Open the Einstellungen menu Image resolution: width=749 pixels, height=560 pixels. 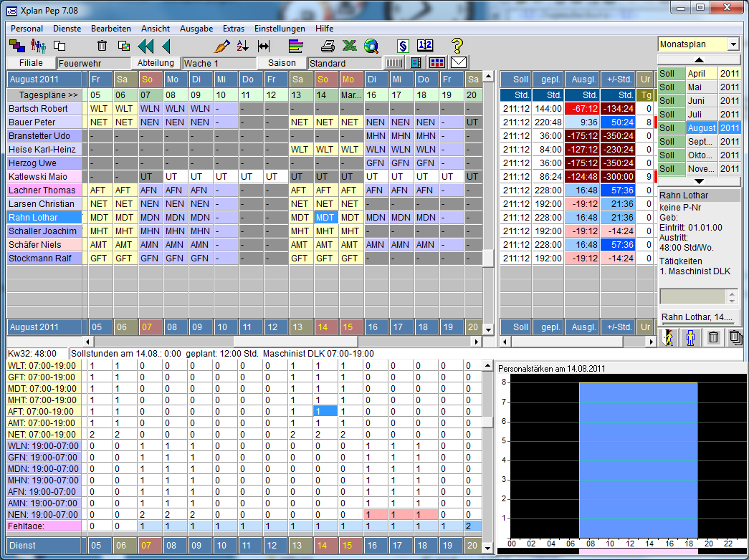point(280,29)
